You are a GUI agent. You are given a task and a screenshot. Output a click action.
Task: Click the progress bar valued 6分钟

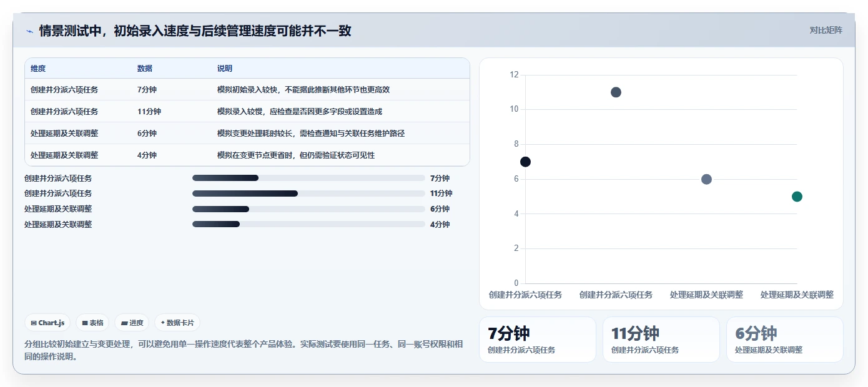point(308,208)
